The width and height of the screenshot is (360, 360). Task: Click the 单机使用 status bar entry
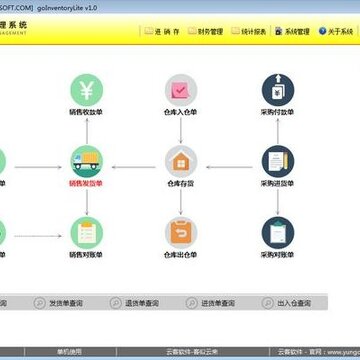coord(70,351)
